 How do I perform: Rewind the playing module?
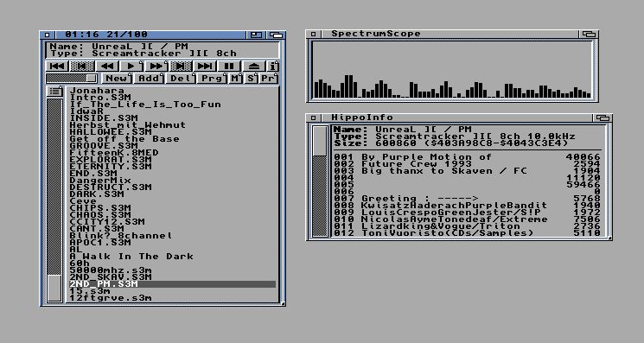point(107,66)
